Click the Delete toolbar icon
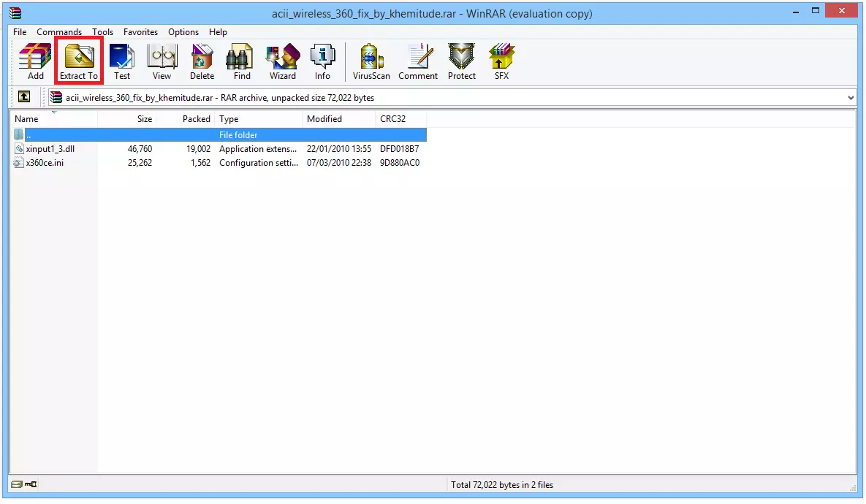 coord(202,61)
